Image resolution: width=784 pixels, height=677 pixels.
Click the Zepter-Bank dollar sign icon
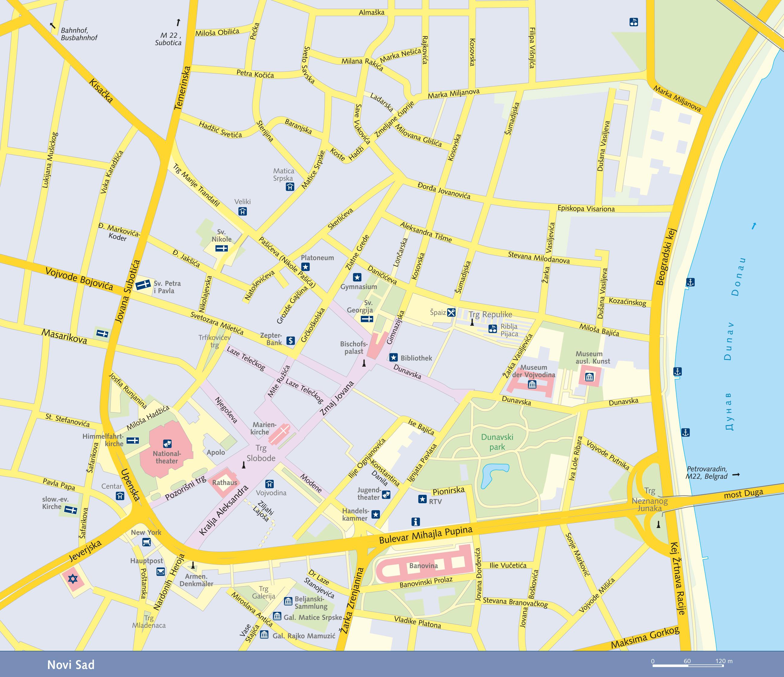pyautogui.click(x=291, y=341)
